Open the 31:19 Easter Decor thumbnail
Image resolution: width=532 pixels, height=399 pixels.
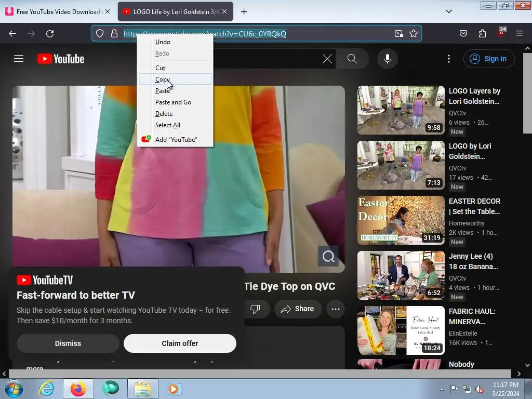(401, 220)
